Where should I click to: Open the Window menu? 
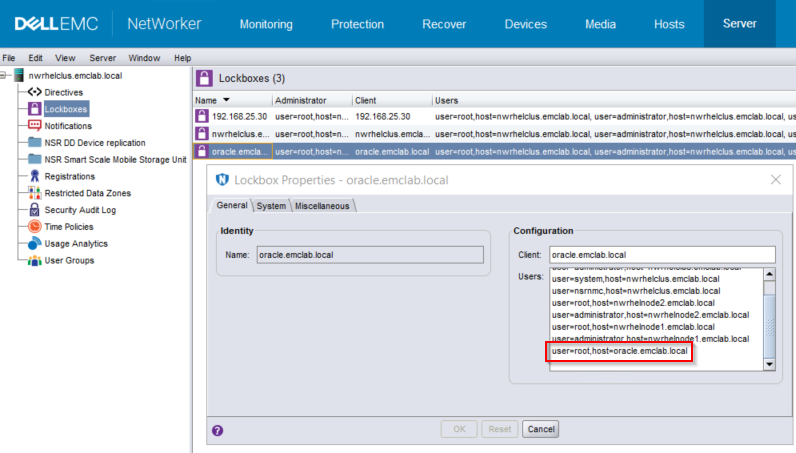click(x=144, y=58)
